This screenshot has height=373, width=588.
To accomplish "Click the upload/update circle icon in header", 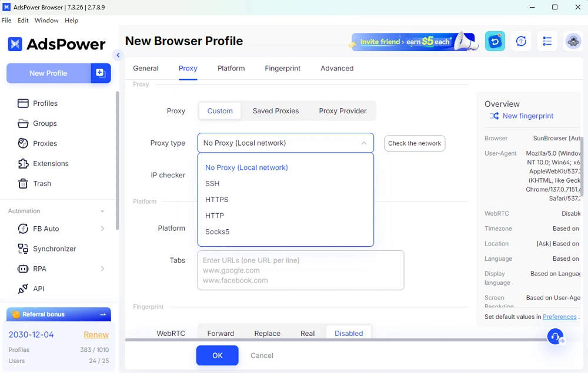I will [x=521, y=41].
